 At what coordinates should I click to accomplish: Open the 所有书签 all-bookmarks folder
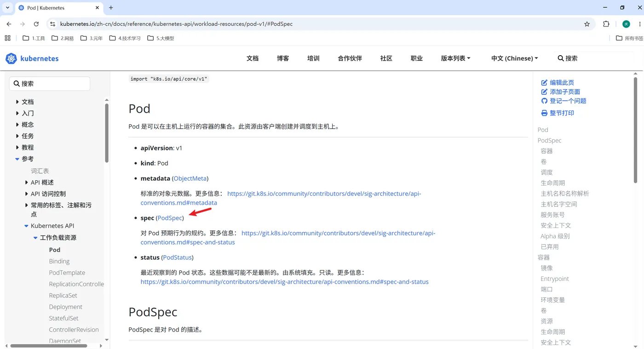coord(629,38)
